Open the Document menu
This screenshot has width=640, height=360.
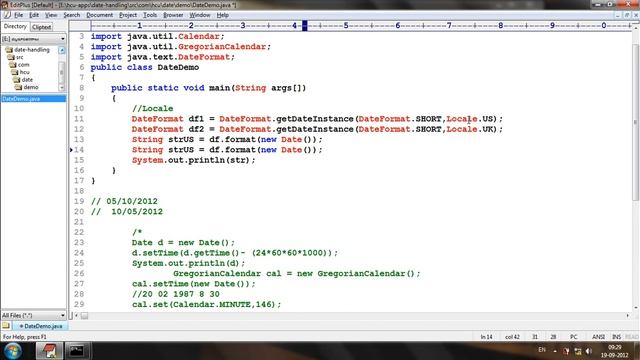coord(99,15)
